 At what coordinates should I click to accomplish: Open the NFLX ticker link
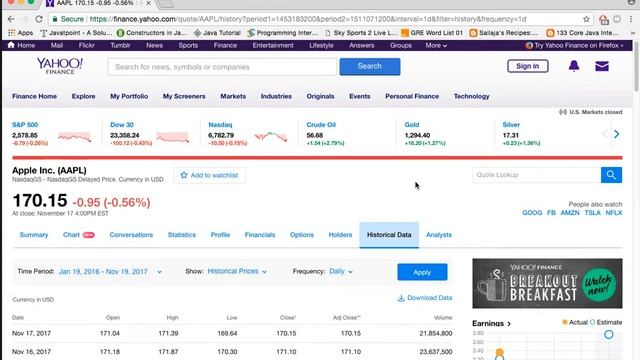pyautogui.click(x=614, y=213)
